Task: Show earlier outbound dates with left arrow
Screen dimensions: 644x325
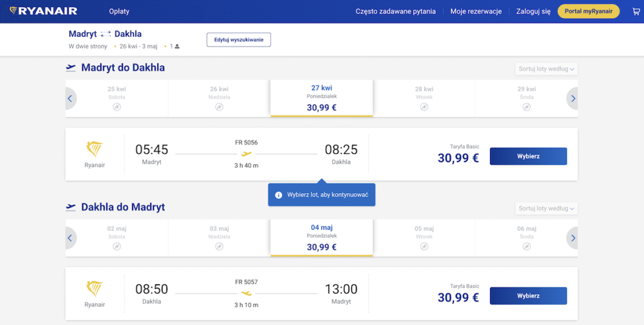Action: [70, 99]
